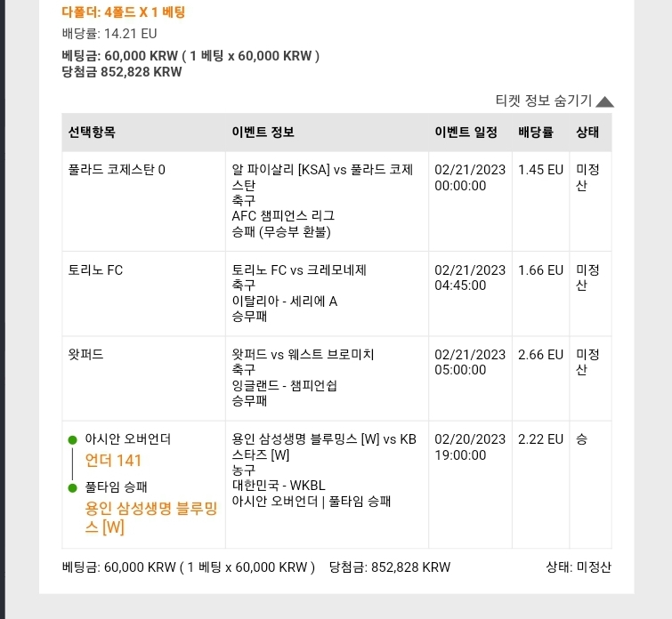
Task: Click the orange '다폴더: 4폴드 X 1 베팅' heading
Action: [124, 12]
